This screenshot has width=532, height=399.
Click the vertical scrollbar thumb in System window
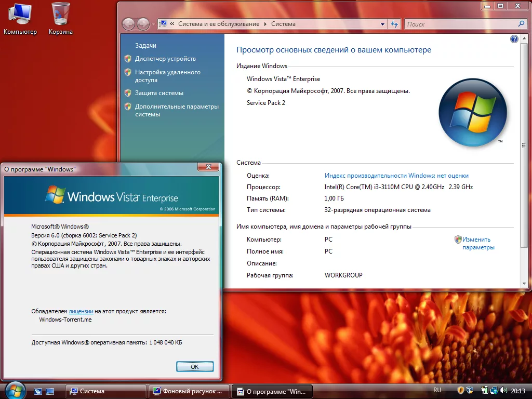pos(524,145)
